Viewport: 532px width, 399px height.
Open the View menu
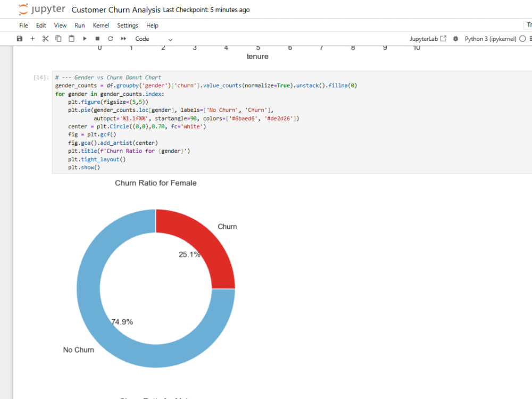[60, 26]
